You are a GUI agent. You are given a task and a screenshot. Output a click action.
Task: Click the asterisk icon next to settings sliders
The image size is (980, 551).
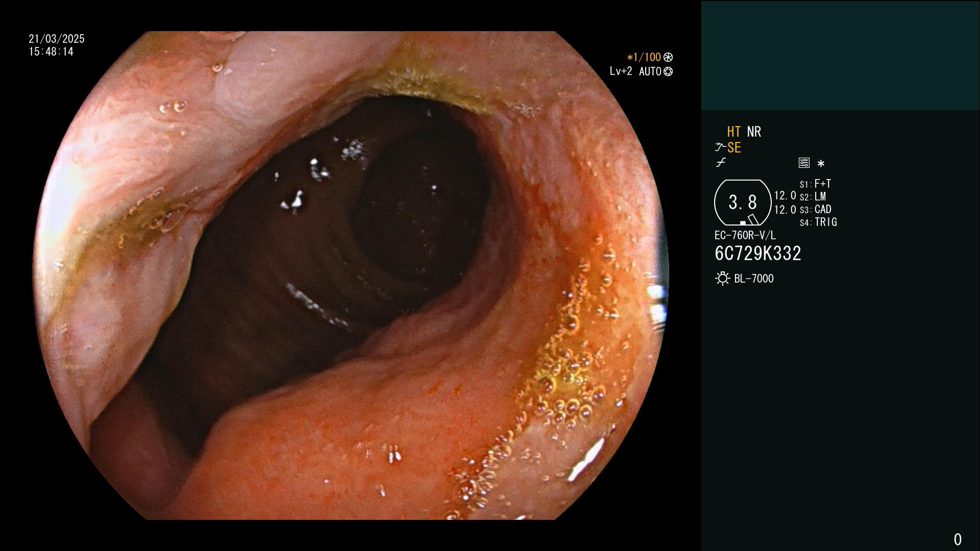(x=821, y=164)
